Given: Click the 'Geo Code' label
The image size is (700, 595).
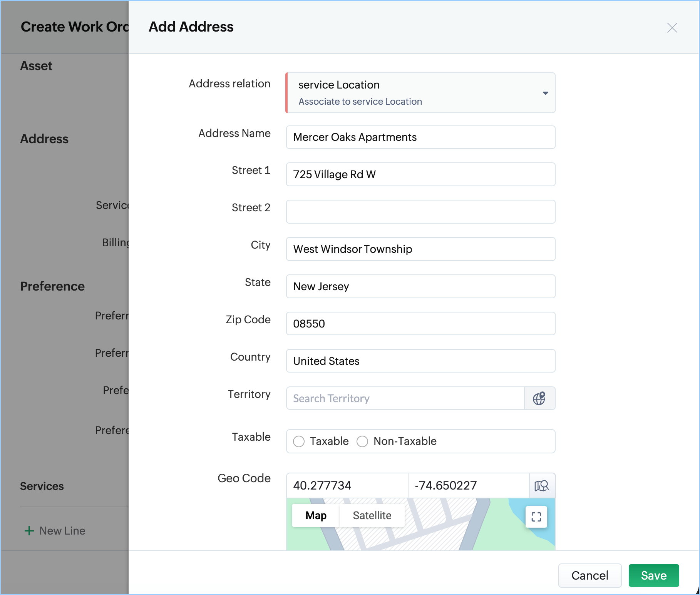Looking at the screenshot, I should point(244,478).
